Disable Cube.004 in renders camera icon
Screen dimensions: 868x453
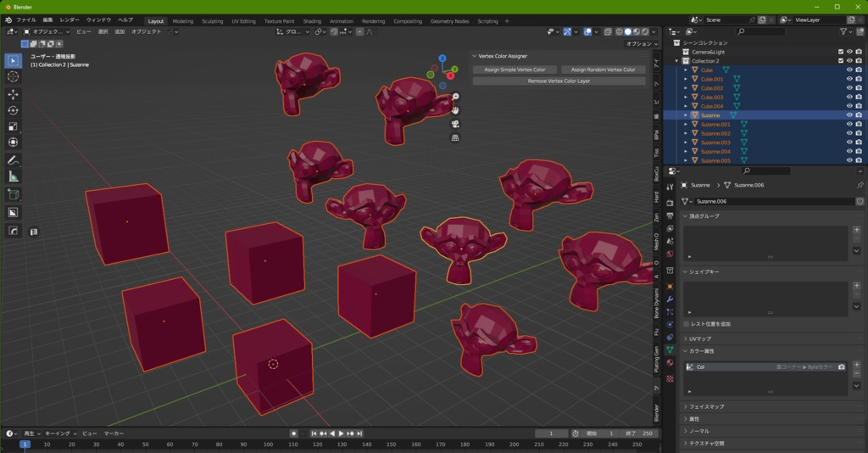(859, 106)
